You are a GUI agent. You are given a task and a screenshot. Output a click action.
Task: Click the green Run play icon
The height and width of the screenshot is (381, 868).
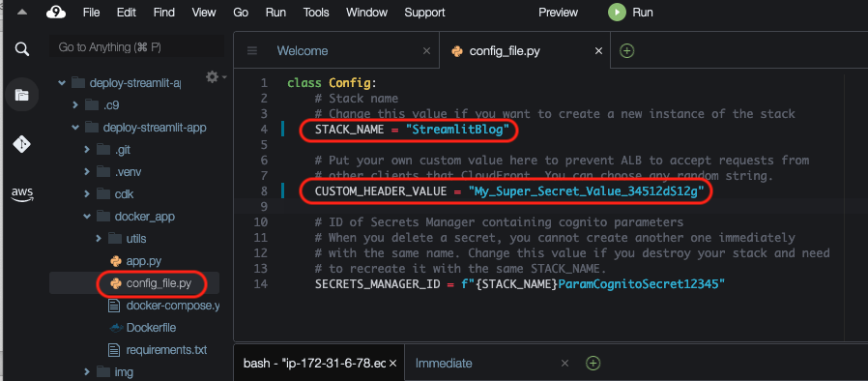point(617,13)
